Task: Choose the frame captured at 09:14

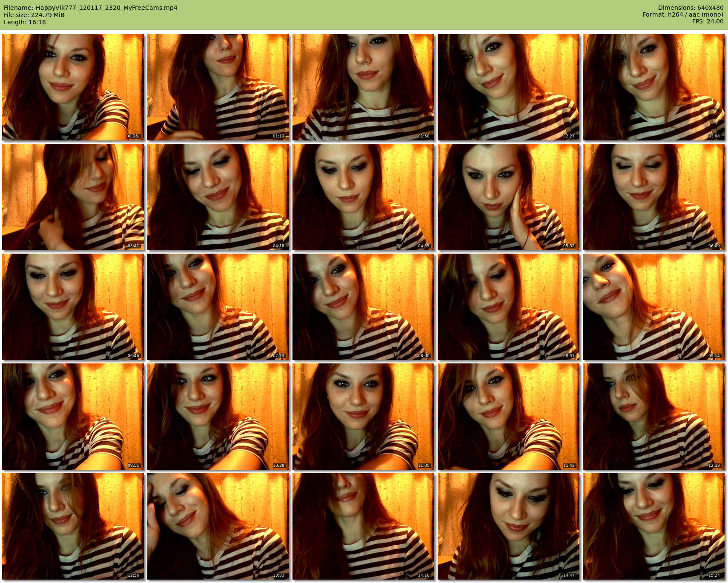Action: pyautogui.click(x=654, y=307)
